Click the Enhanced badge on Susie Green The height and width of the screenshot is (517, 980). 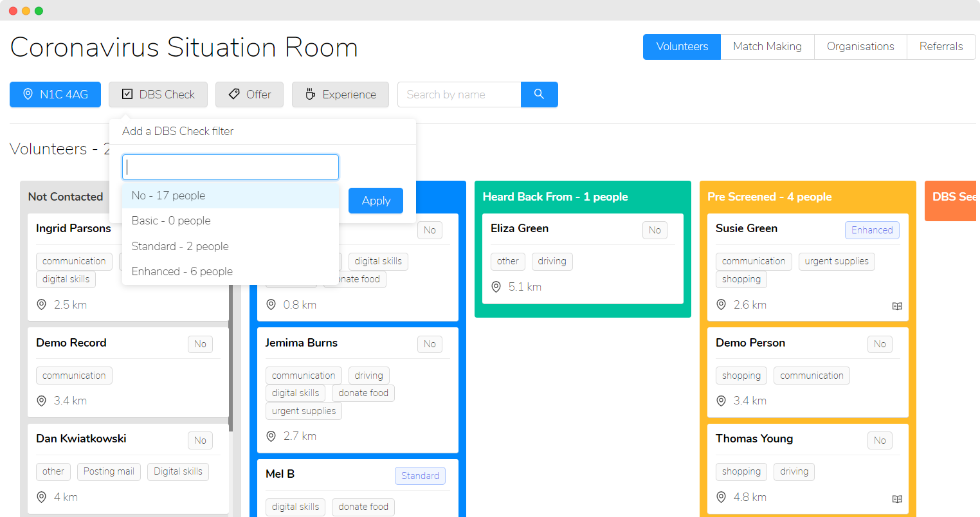[x=872, y=230]
